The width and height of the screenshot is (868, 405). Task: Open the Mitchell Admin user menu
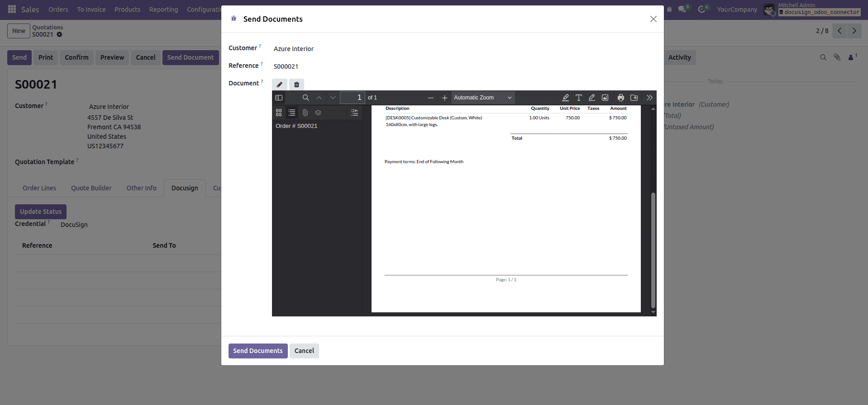pyautogui.click(x=812, y=9)
